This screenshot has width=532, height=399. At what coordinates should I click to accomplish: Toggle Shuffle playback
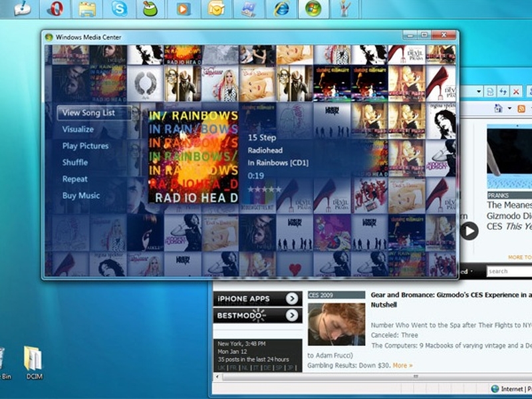pos(74,162)
